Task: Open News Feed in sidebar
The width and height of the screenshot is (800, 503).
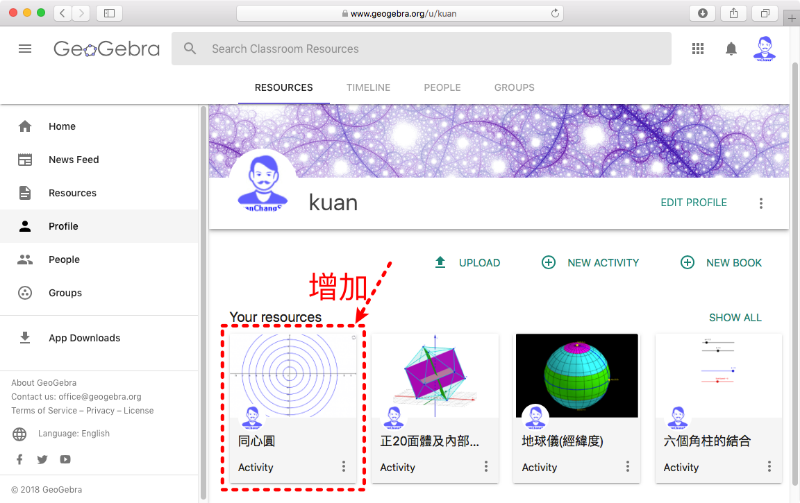Action: click(99, 160)
